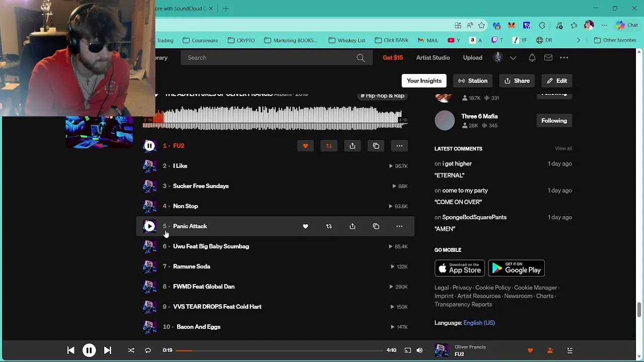Viewport: 644px width, 362px height.
Task: Copy link for the Panic Attack track
Action: pos(376,226)
